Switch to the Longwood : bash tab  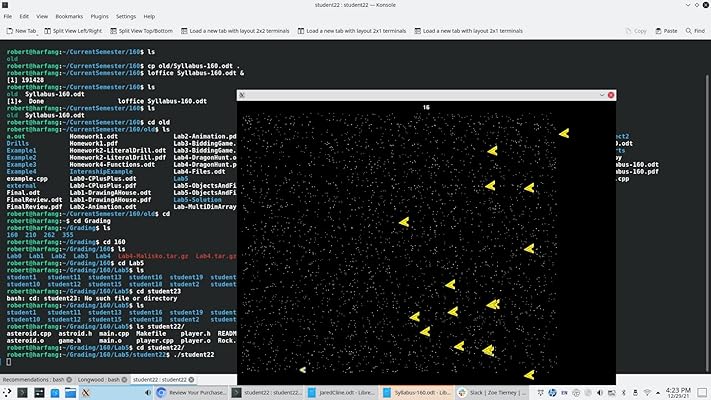(99, 380)
